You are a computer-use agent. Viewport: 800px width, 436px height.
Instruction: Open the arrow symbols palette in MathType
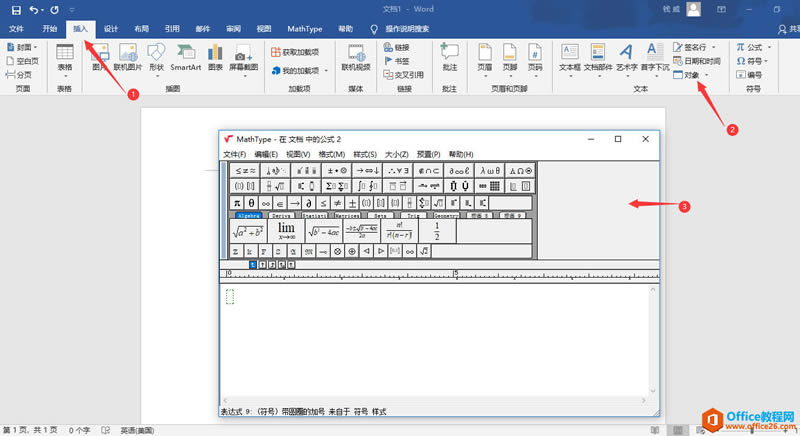tap(368, 171)
